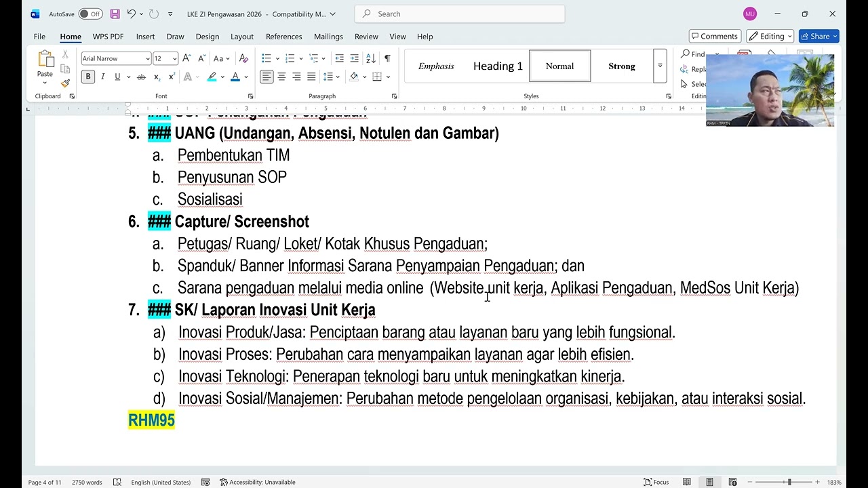Open the font size dropdown
868x488 pixels.
tap(174, 58)
